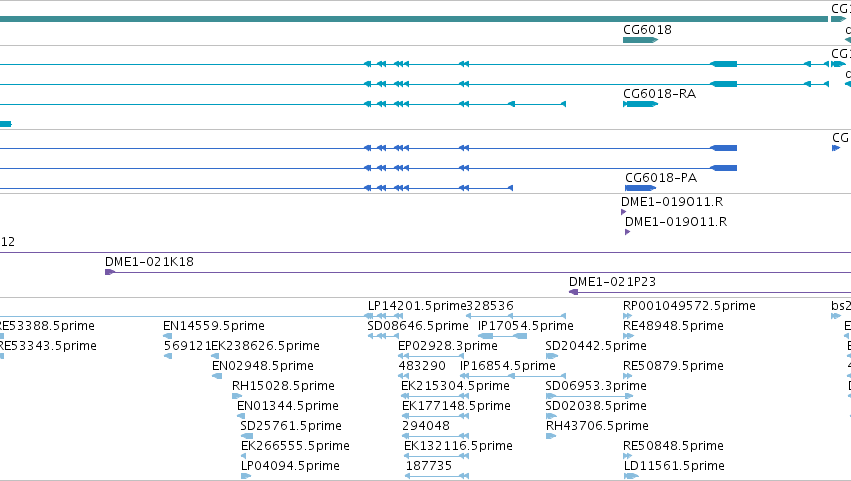
Task: Click EST label SD08646.5prime
Action: pyautogui.click(x=418, y=326)
